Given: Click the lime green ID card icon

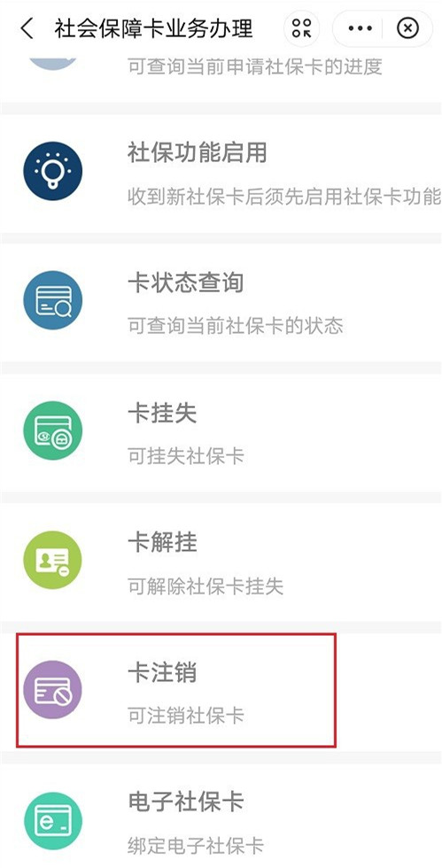Looking at the screenshot, I should (52, 560).
